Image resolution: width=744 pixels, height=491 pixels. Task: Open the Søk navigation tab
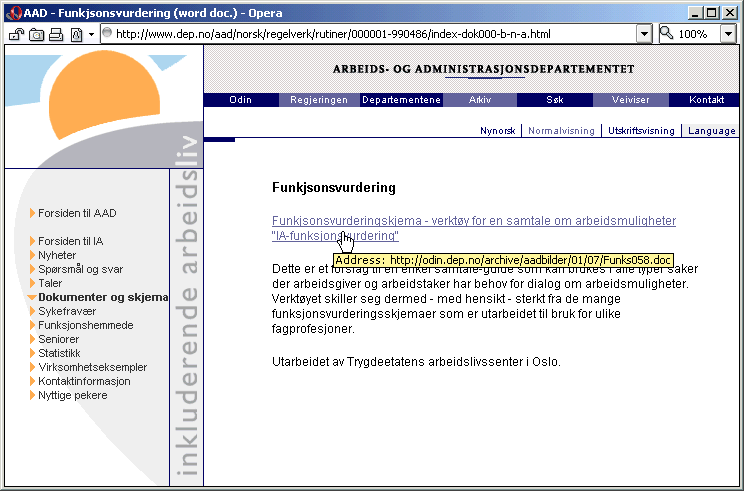[555, 100]
